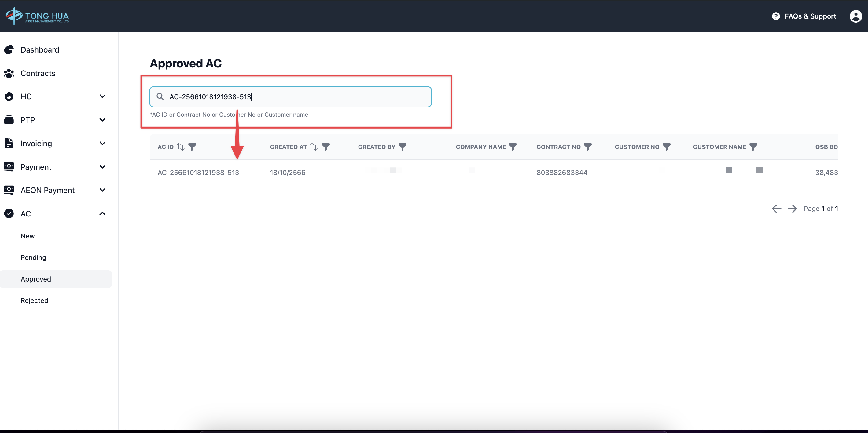Open the Pending AC list
Viewport: 868px width, 433px height.
pos(33,258)
